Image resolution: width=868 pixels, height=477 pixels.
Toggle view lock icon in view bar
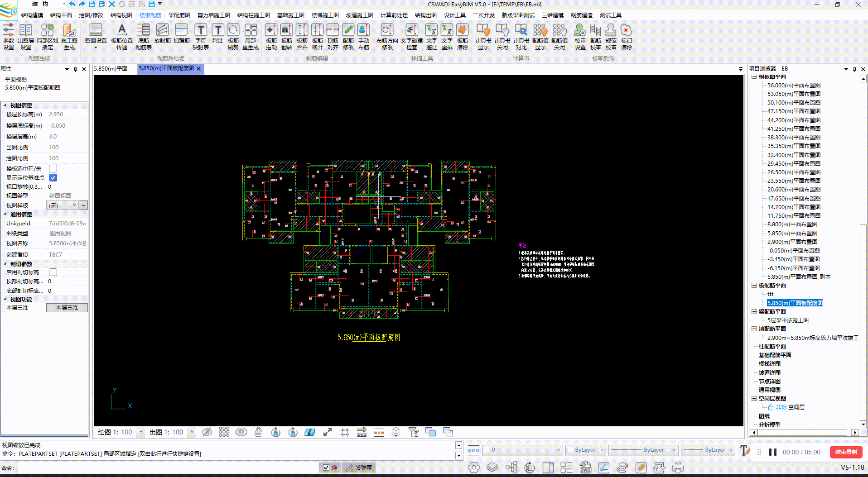pos(258,432)
